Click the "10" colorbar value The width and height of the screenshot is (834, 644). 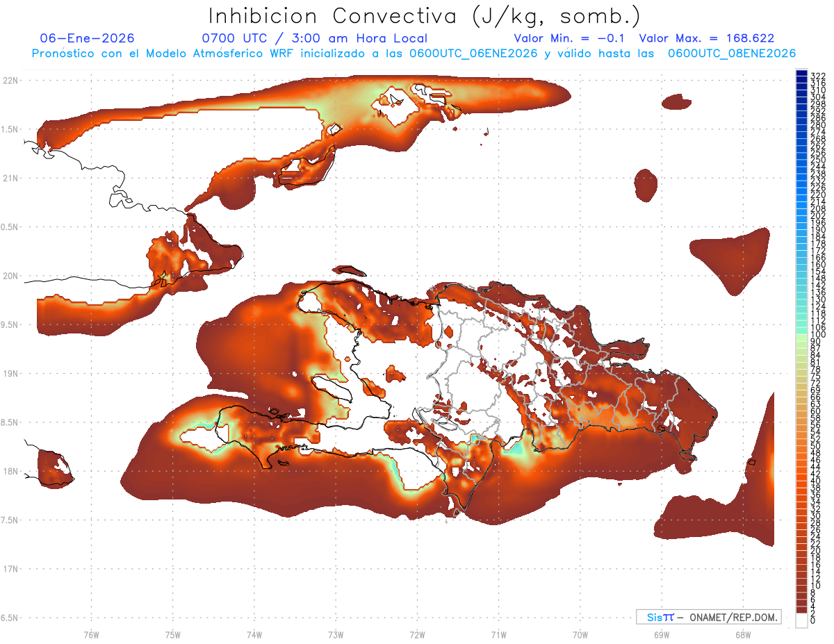point(816,586)
